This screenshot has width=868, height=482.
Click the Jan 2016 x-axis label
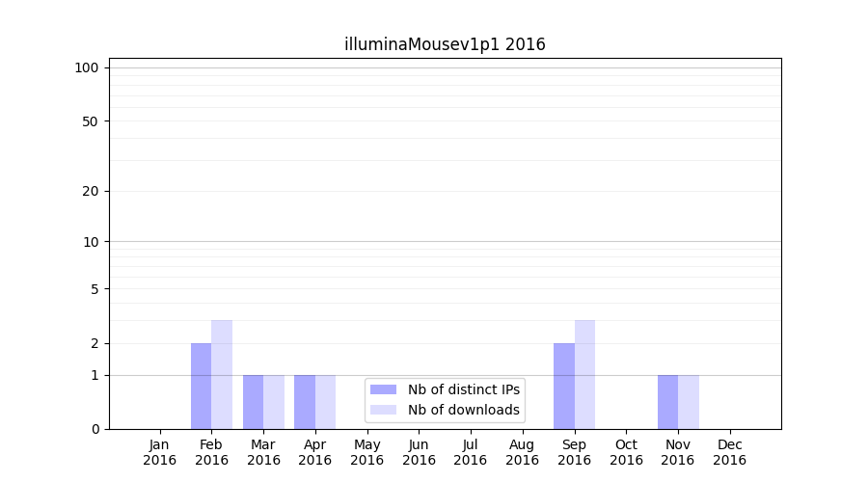pos(160,452)
